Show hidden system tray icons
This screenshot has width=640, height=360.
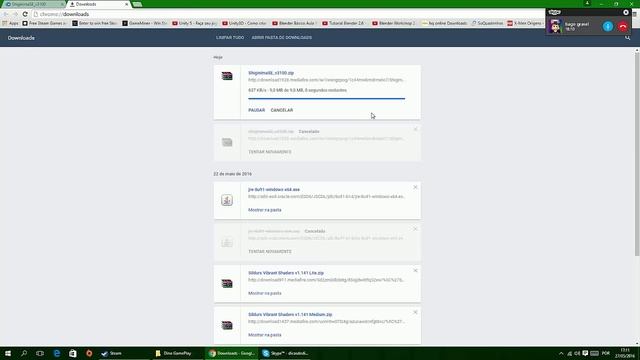tap(561, 353)
